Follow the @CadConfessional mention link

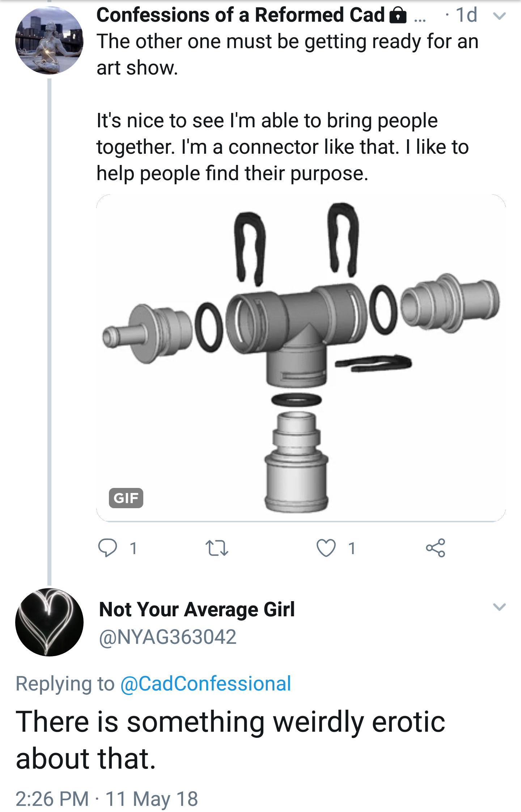pos(206,684)
